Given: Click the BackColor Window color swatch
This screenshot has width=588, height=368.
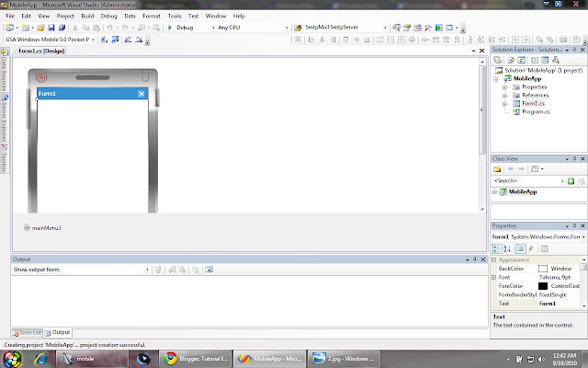Looking at the screenshot, I should coord(543,269).
